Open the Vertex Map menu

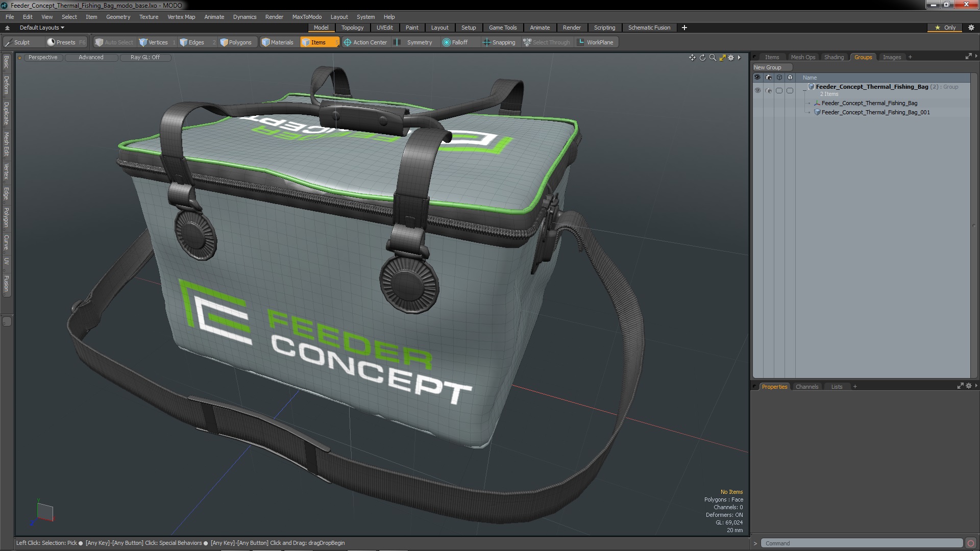pyautogui.click(x=181, y=17)
